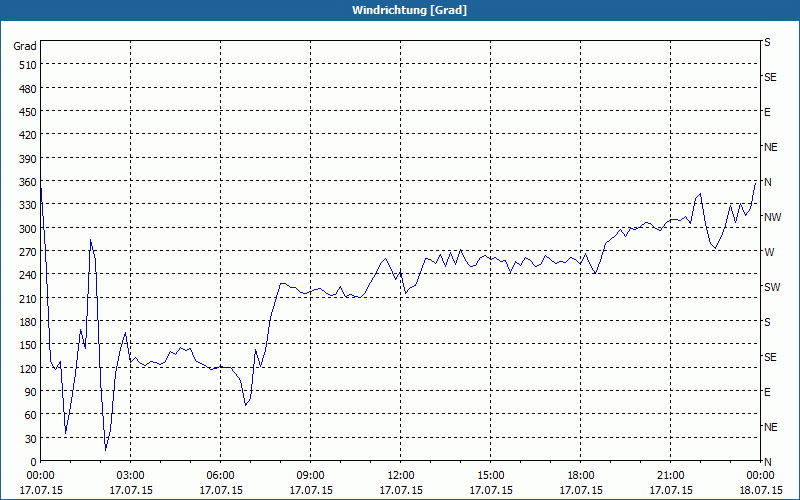Pick the 390 y-axis tick label

pos(28,159)
